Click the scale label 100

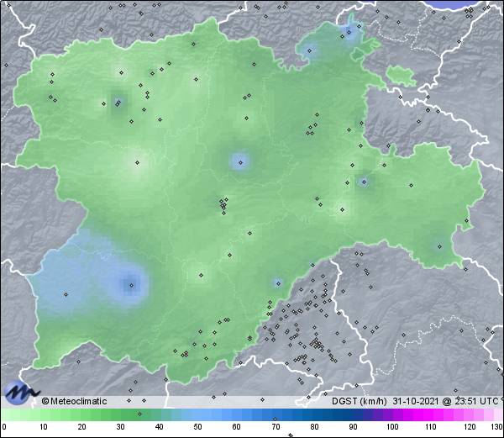(392, 427)
